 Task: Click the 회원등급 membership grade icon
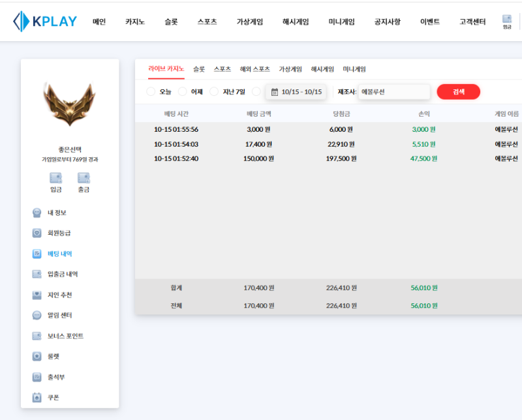[x=37, y=233]
